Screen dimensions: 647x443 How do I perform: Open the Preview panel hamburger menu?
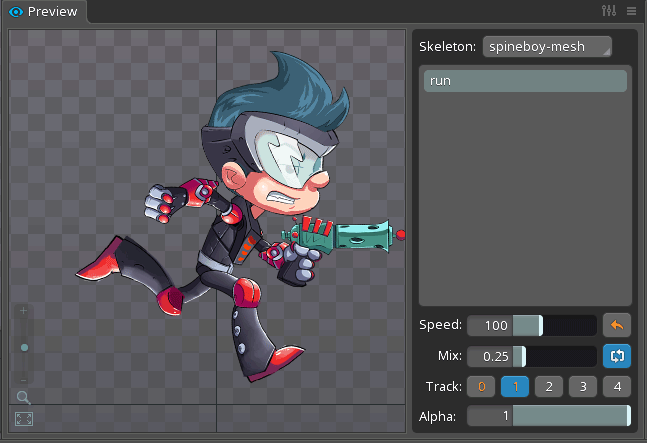631,11
